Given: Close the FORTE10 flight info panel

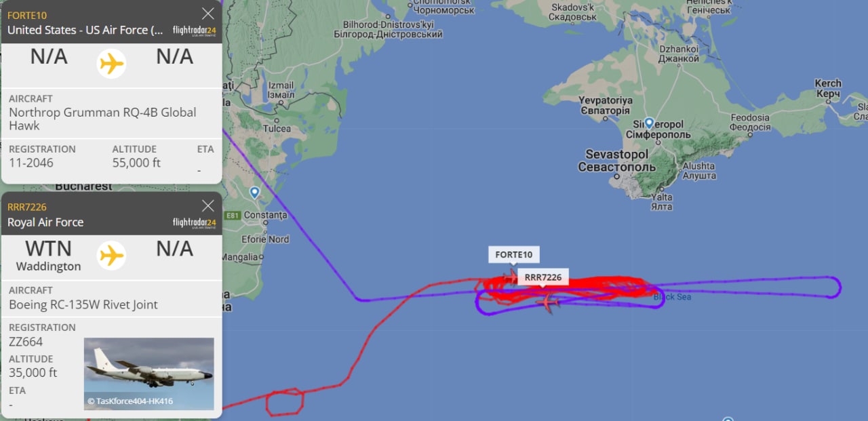Looking at the screenshot, I should [208, 14].
